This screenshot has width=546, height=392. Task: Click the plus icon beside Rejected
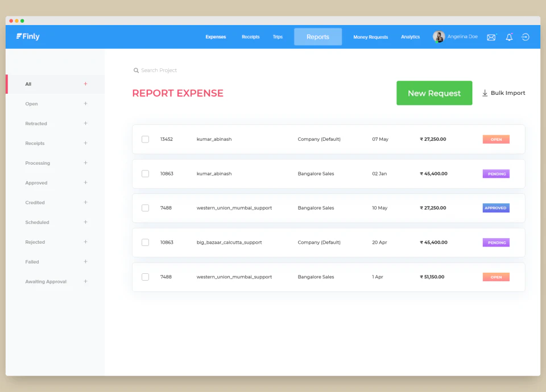point(85,242)
